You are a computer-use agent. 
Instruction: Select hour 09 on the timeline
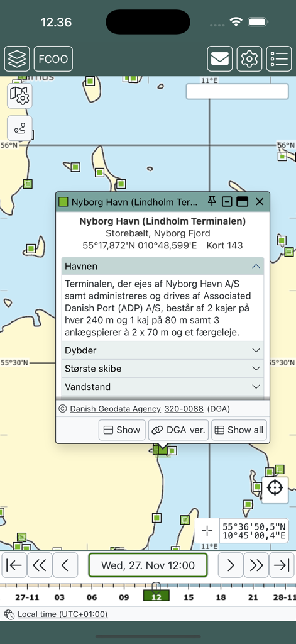(124, 597)
